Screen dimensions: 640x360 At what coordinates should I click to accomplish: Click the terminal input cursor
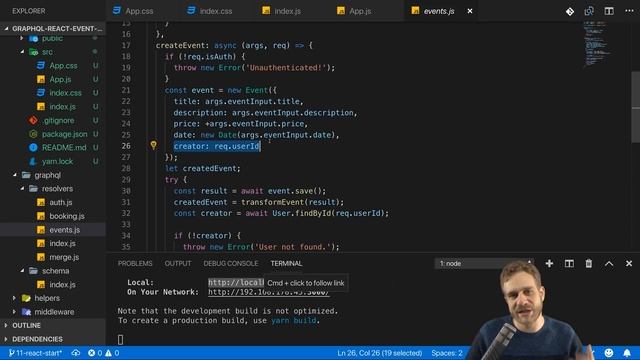120,339
